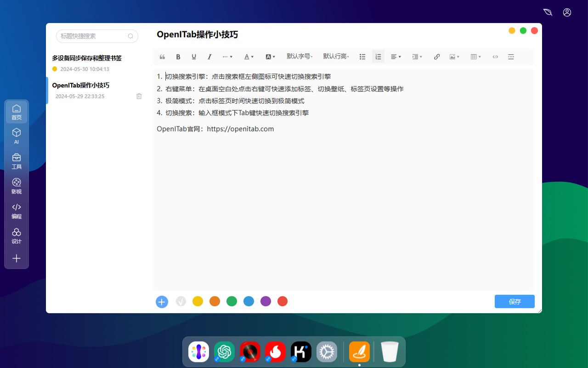Open the insert image dropdown
Image resolution: width=588 pixels, height=368 pixels.
point(454,57)
